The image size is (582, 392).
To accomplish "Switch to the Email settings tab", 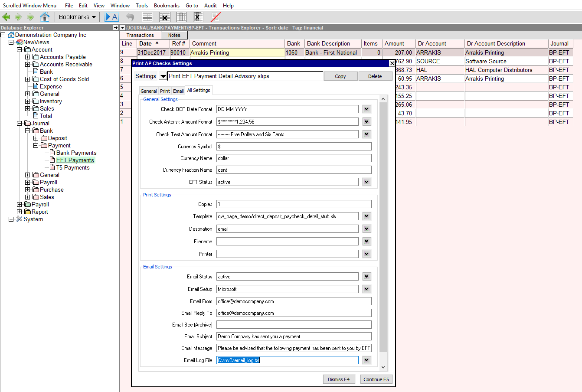I will click(x=178, y=91).
